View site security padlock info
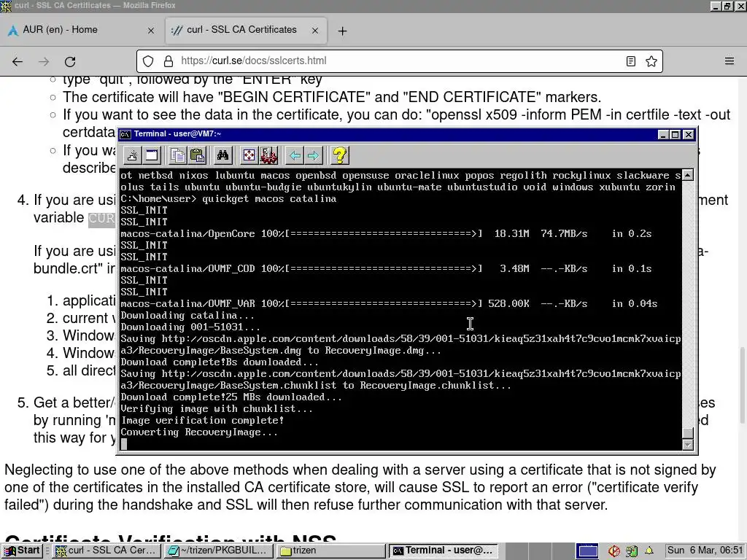The height and width of the screenshot is (560, 747). point(169,61)
